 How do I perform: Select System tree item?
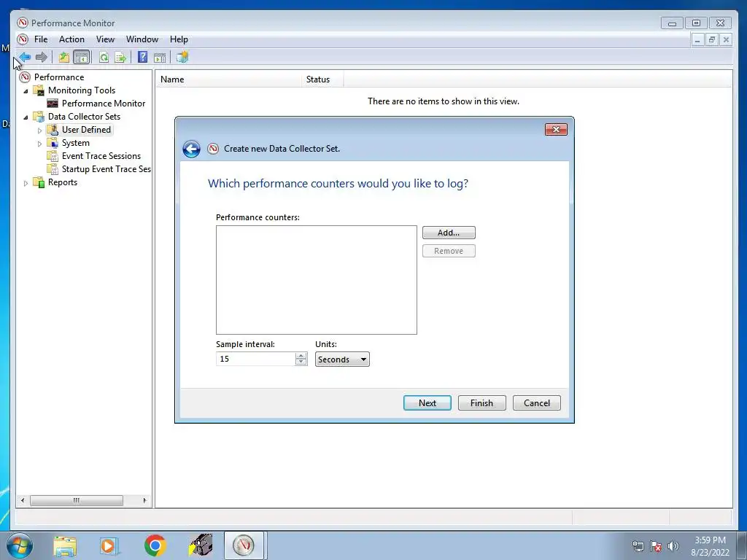pos(75,143)
